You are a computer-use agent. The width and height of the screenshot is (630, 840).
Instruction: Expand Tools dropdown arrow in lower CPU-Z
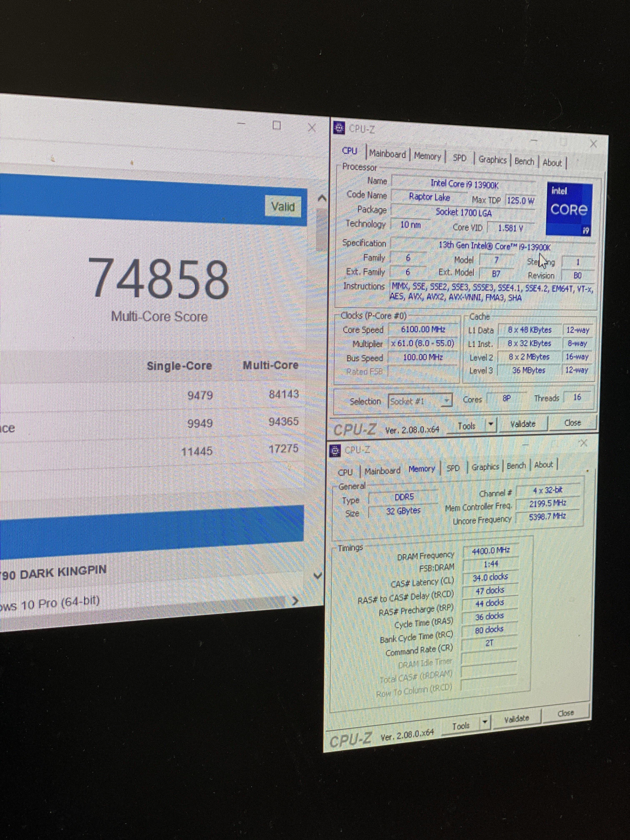[485, 722]
